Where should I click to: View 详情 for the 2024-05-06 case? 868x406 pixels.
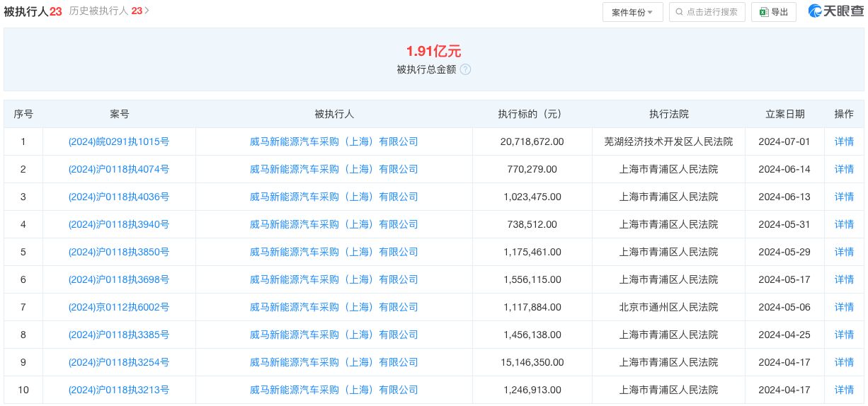point(844,307)
